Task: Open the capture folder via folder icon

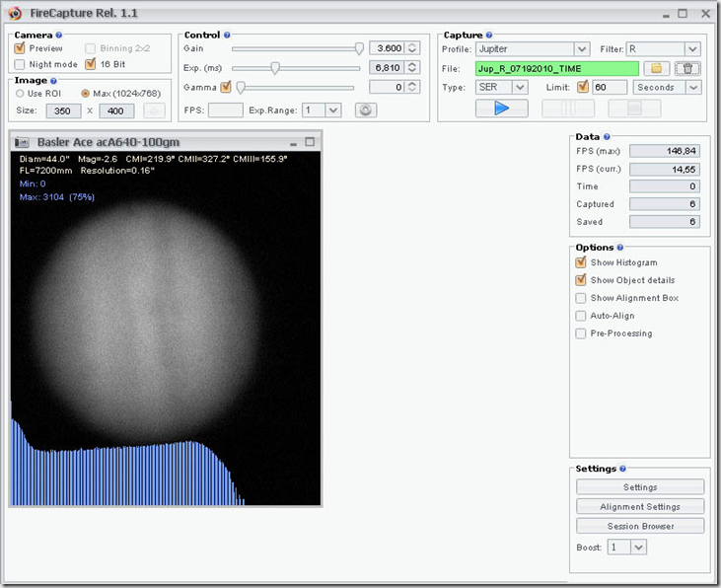Action: click(656, 68)
